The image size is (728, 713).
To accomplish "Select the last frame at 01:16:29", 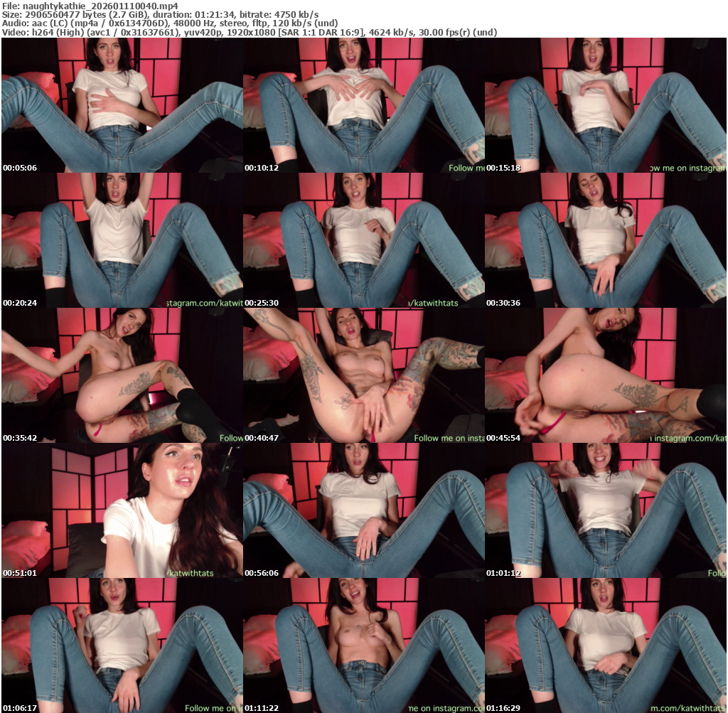I will 605,645.
